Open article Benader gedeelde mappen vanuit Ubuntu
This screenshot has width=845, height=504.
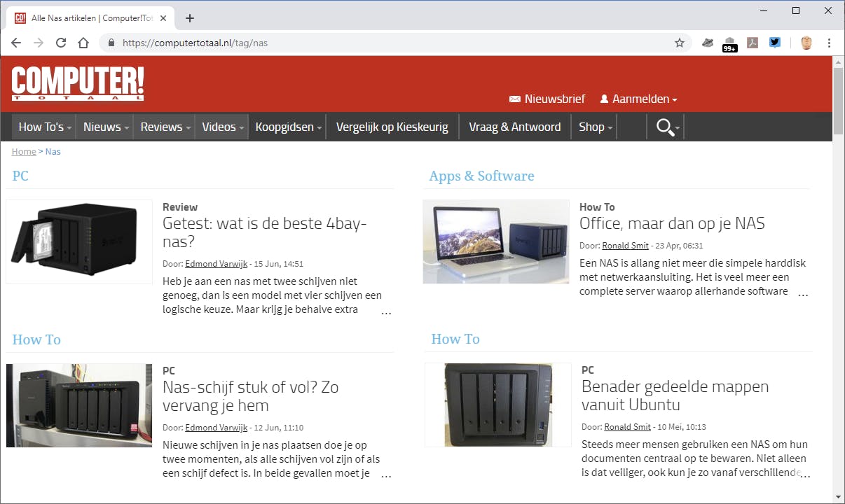point(675,395)
